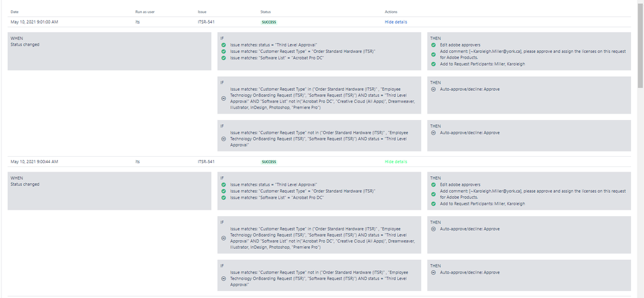The image size is (644, 298).
Task: Click the green check beside status = "Third Level Approval" in the 9:01:00 AM entry
Action: (x=224, y=45)
